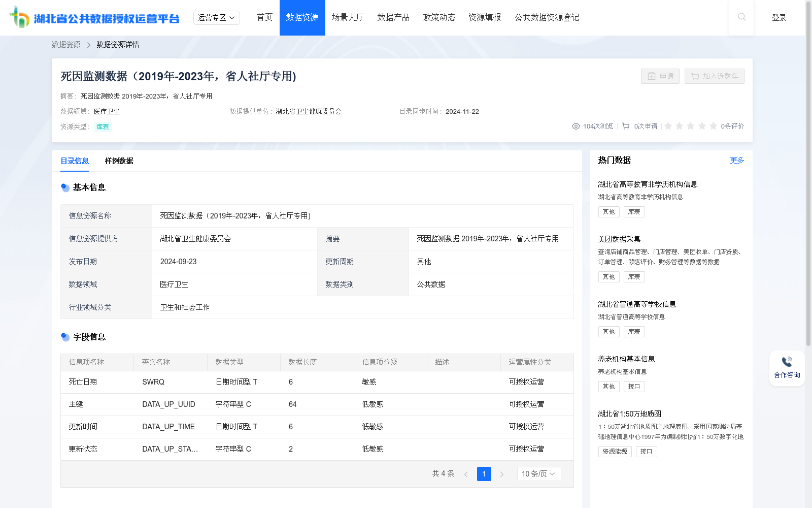The image size is (812, 508).
Task: Click the 2024-09-23 publish date value
Action: tap(178, 262)
